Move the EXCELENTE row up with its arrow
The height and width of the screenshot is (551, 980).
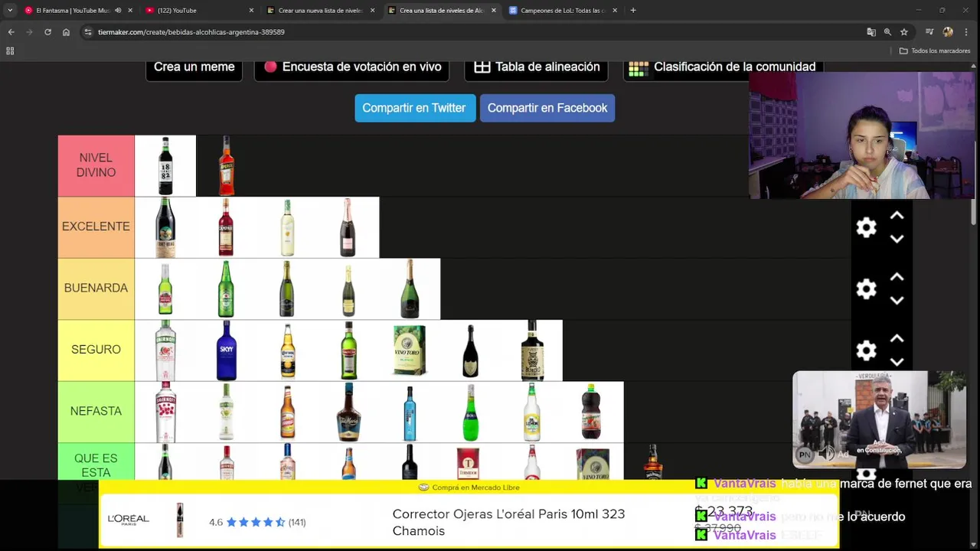[x=897, y=216]
